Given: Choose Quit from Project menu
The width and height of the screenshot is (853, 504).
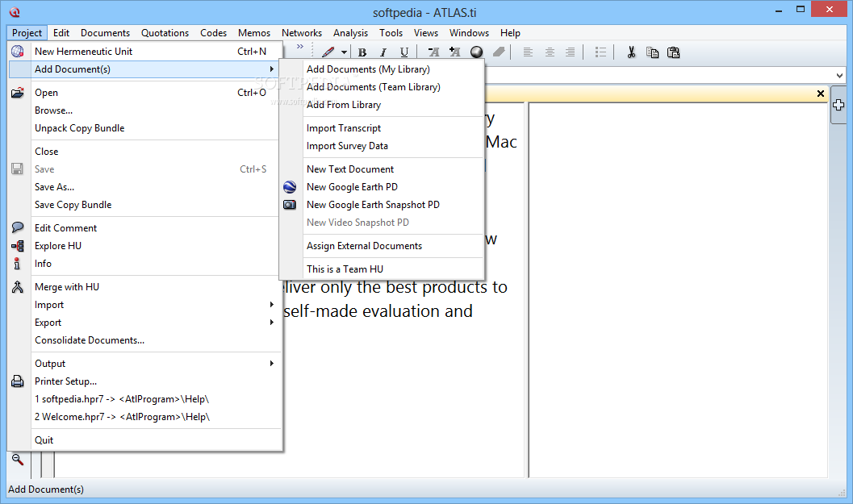Looking at the screenshot, I should coord(144,440).
